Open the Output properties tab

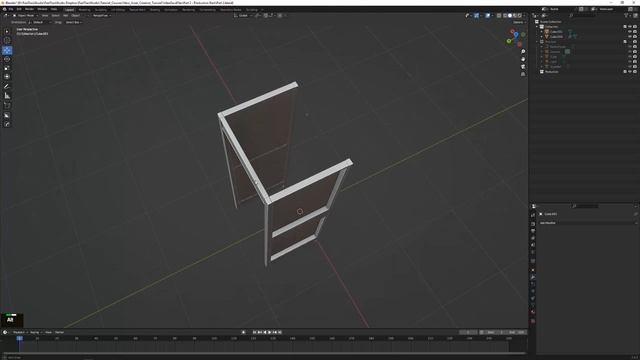[x=533, y=231]
